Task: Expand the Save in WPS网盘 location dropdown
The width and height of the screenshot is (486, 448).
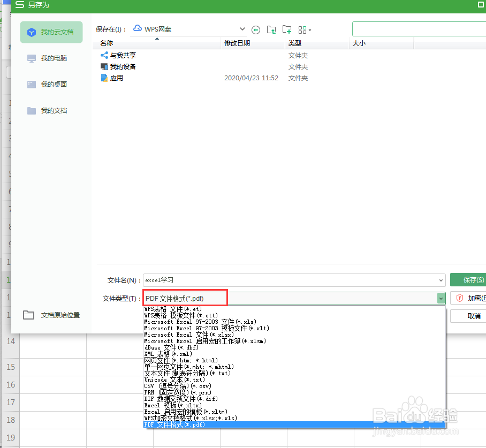Action: pos(242,29)
